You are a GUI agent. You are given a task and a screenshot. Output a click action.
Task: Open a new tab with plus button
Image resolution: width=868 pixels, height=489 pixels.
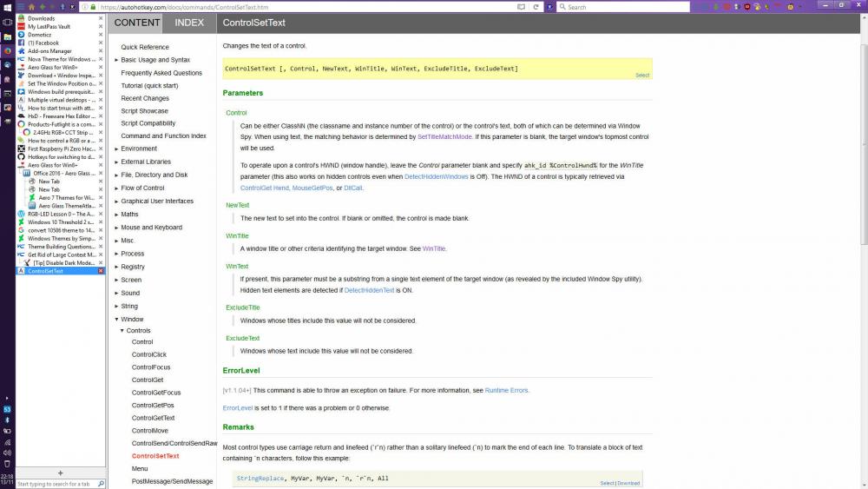coord(60,473)
